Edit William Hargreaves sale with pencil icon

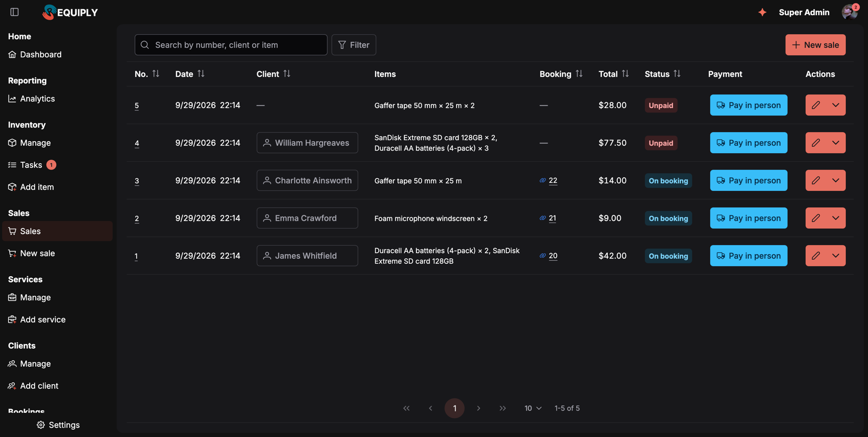coord(816,143)
